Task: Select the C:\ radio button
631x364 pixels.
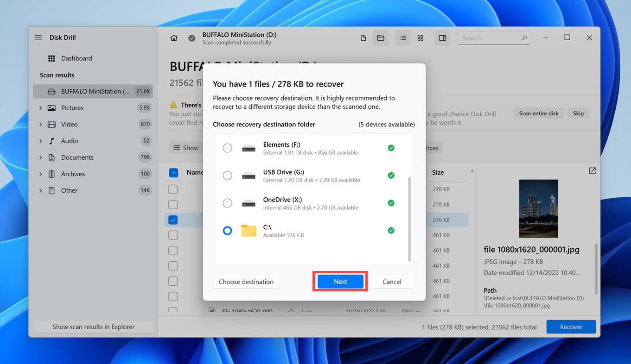Action: (x=227, y=231)
